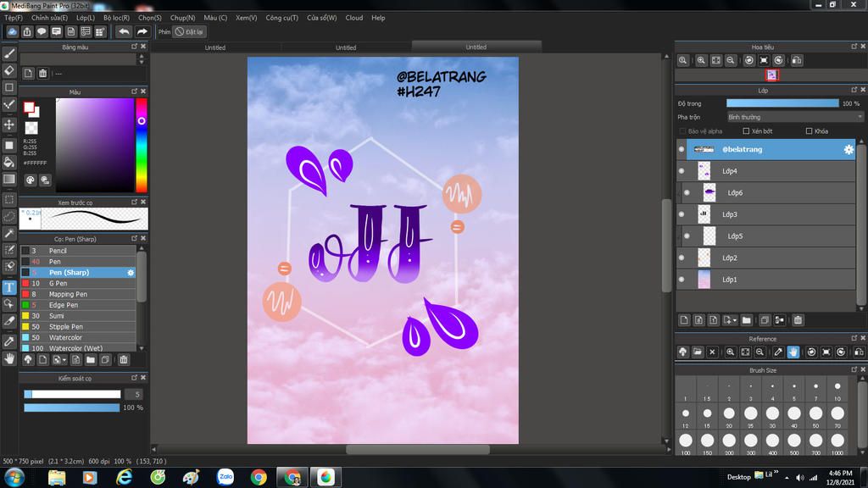Toggle visibility of layer Lớp5

click(687, 236)
